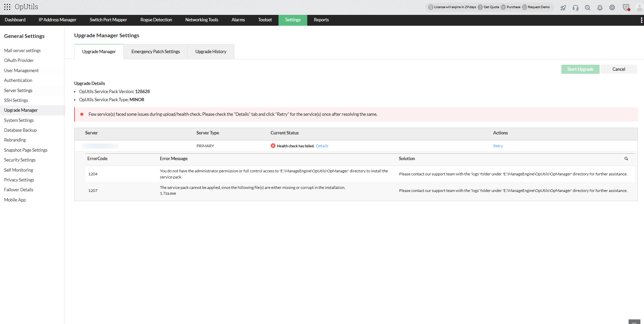Click Retry for the PRIMARY server
The image size is (644, 324).
tap(498, 146)
